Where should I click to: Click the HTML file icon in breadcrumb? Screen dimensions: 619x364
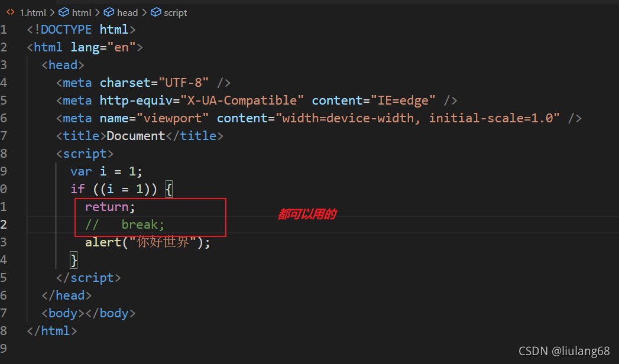tap(11, 12)
